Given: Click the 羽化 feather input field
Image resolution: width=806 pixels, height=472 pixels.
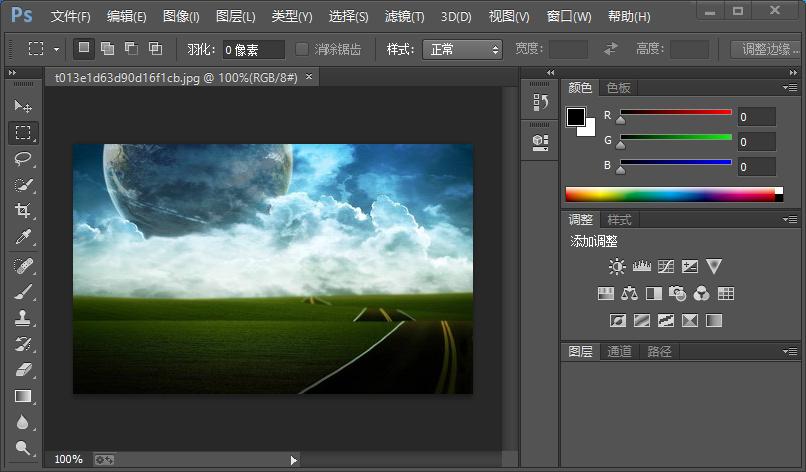Looking at the screenshot, I should (253, 49).
